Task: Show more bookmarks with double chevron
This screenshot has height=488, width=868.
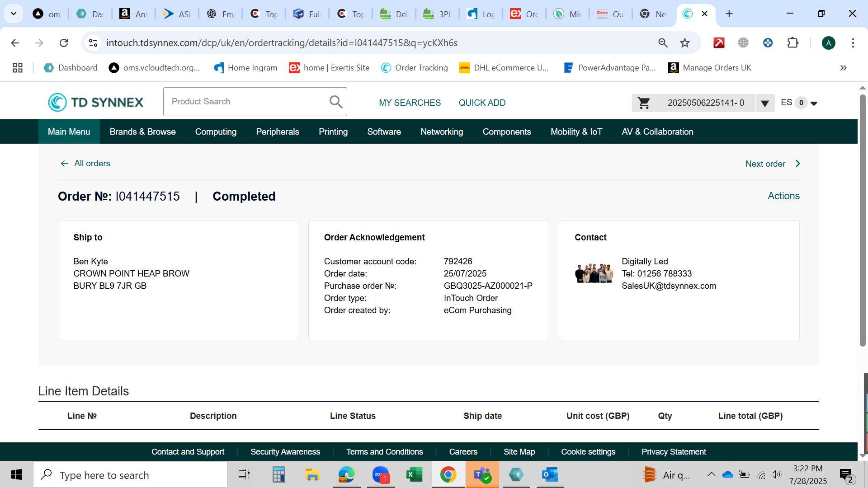Action: [x=843, y=68]
